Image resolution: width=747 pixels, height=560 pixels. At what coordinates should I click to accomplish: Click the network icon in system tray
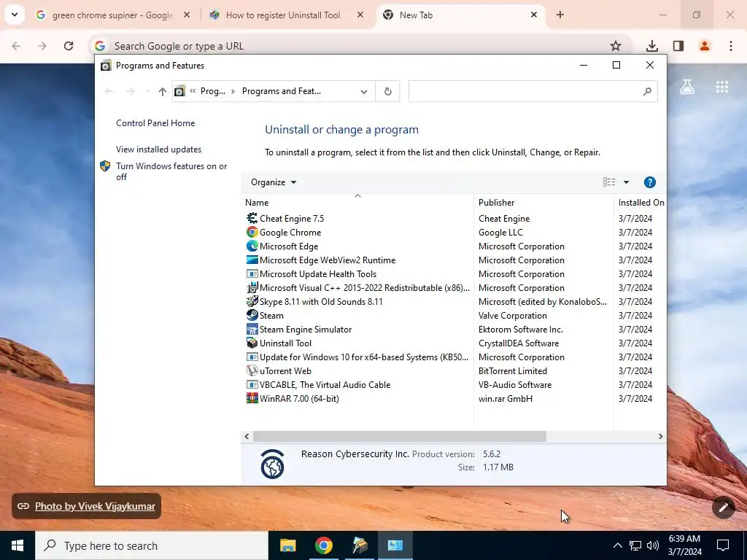[635, 545]
